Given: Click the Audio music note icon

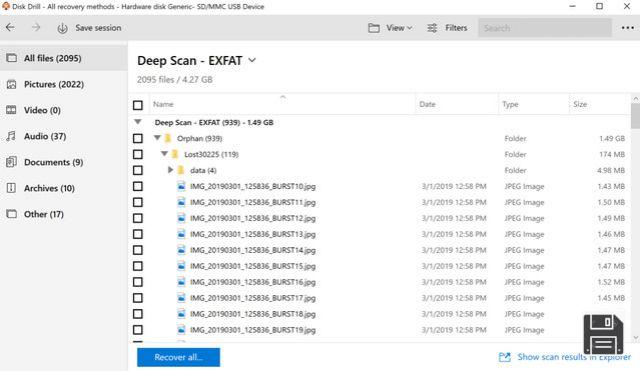Looking at the screenshot, I should coord(11,136).
